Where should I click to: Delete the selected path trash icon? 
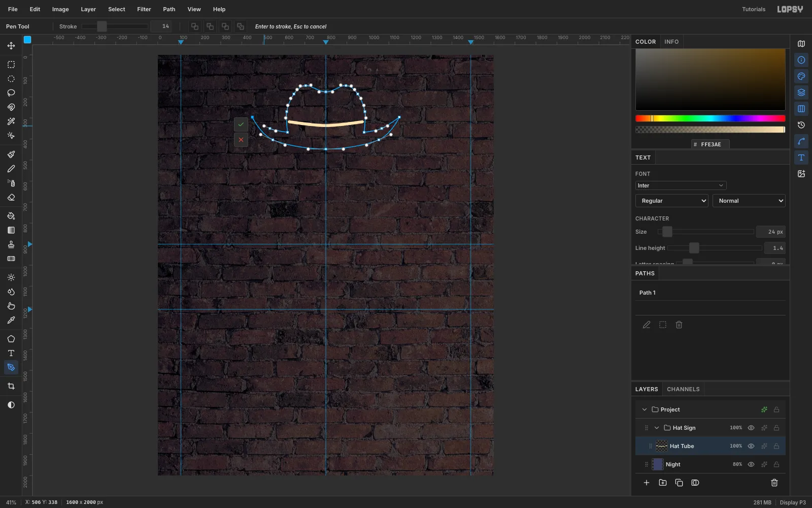tap(679, 325)
